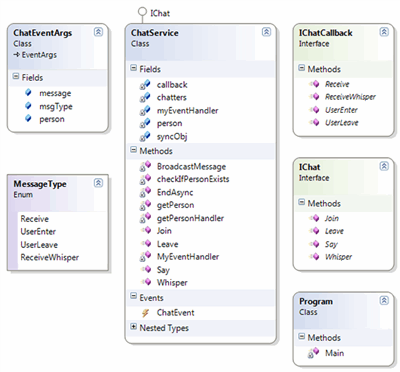Collapse the IChatCallback interface box chevron
Image resolution: width=400 pixels, height=372 pixels.
tap(384, 32)
